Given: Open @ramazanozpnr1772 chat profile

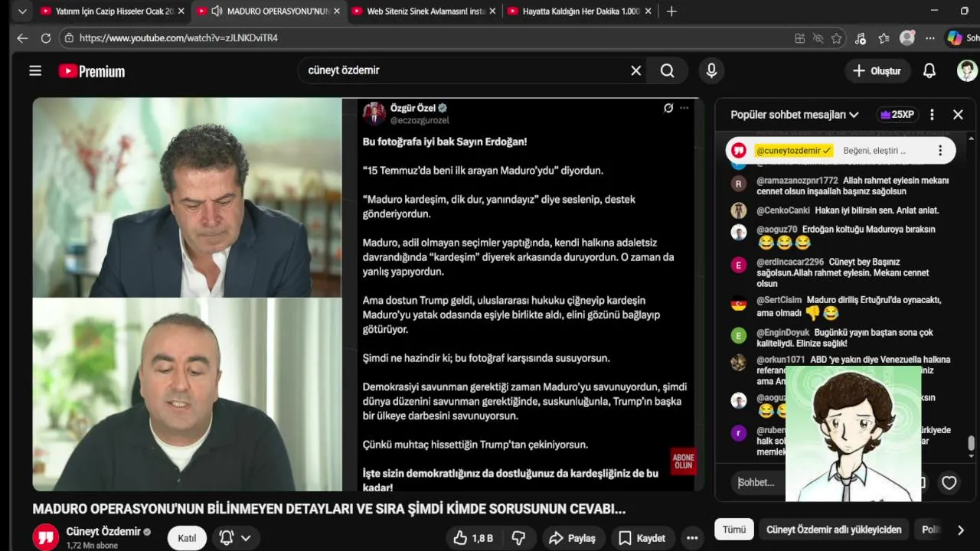Looking at the screenshot, I should (x=797, y=181).
